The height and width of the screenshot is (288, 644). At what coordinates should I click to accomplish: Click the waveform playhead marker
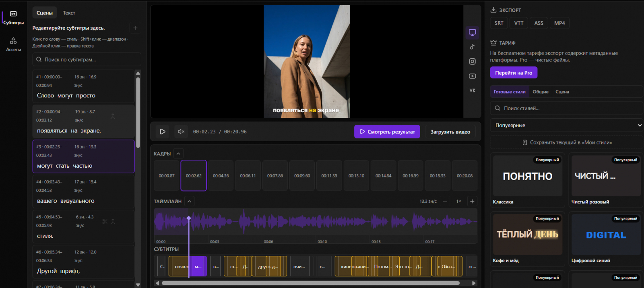[x=189, y=218]
